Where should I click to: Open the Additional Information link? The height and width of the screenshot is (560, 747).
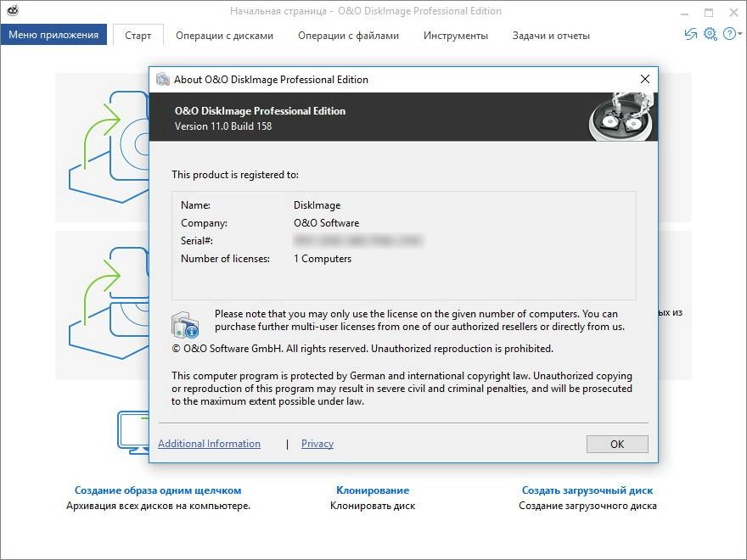pyautogui.click(x=209, y=443)
